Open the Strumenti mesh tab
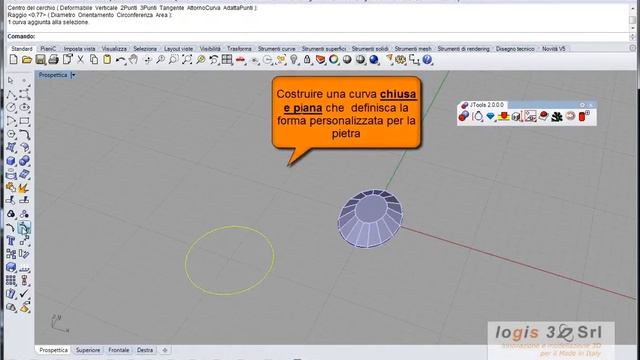The width and height of the screenshot is (640, 360). (x=413, y=49)
